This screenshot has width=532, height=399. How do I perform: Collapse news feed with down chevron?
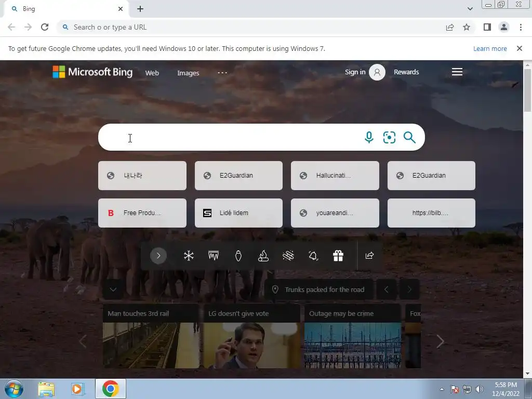(x=113, y=289)
